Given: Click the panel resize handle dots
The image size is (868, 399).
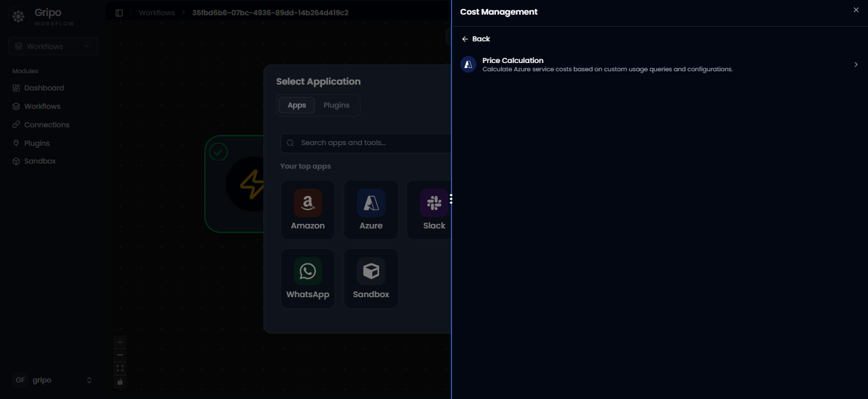Looking at the screenshot, I should (451, 199).
